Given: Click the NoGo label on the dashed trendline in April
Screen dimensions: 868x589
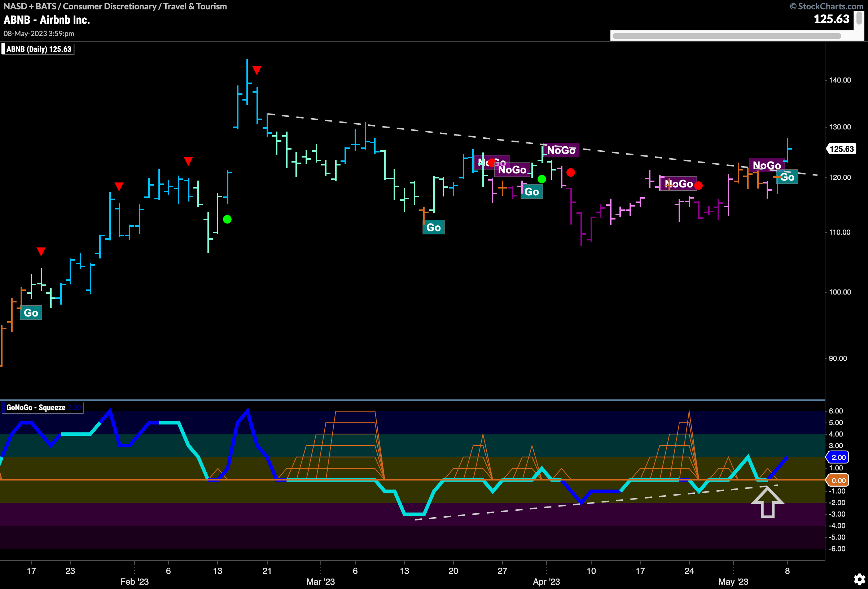Looking at the screenshot, I should 561,150.
